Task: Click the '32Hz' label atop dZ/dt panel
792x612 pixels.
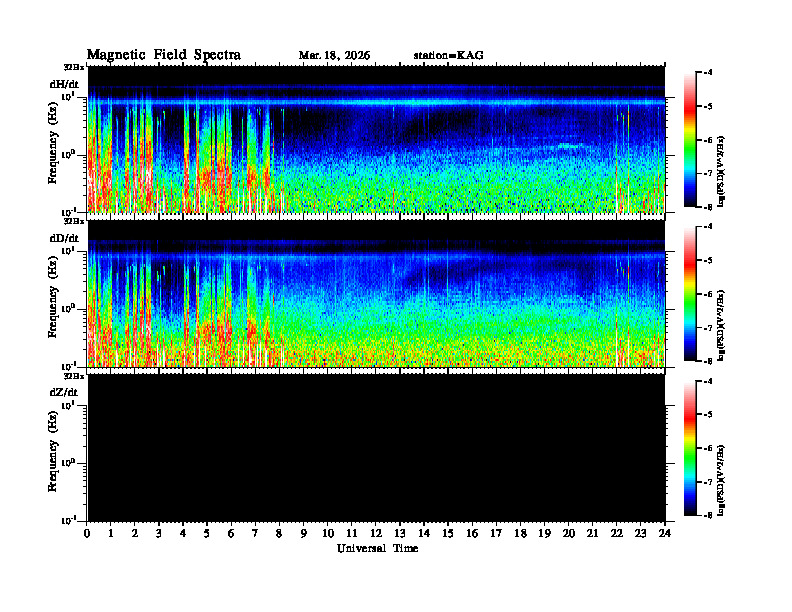Action: (x=74, y=376)
